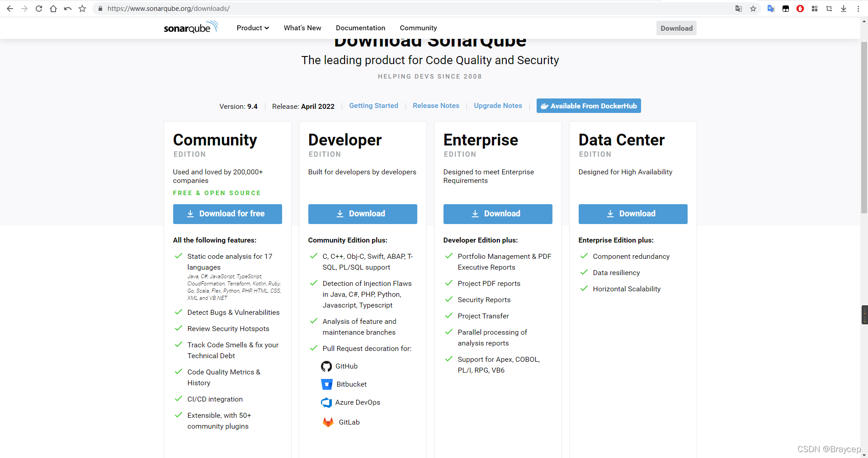The image size is (868, 458).
Task: Click the scrollbar down arrow
Action: tap(864, 454)
